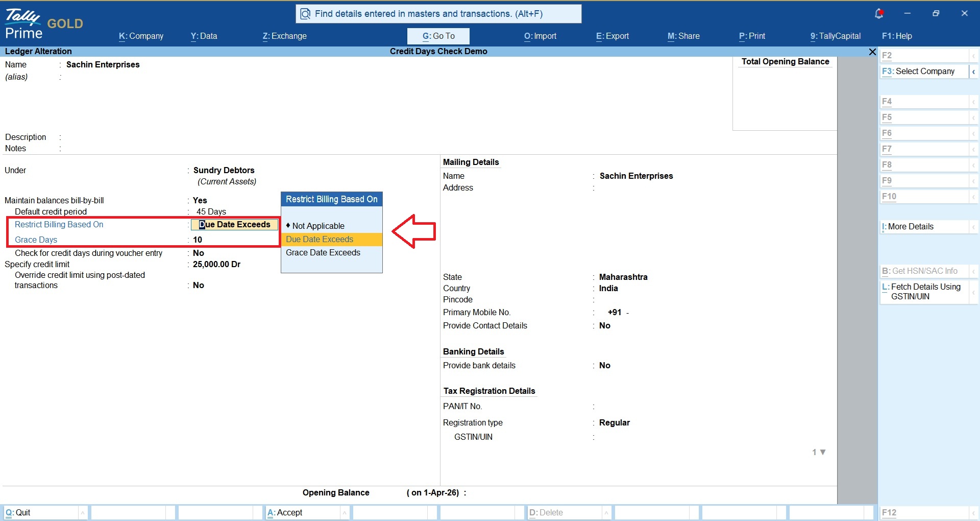Expand the arrow beside F12 button
Screen dimensions: 980x521
click(x=973, y=512)
